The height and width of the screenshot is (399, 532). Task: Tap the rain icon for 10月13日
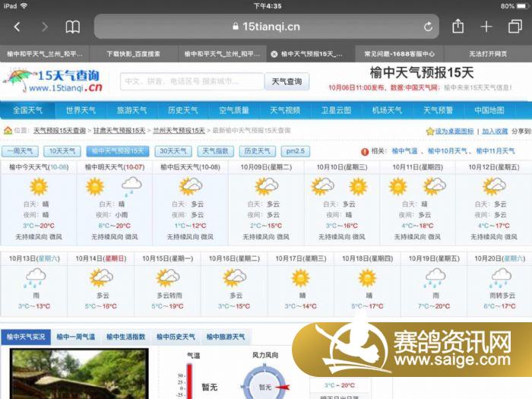pyautogui.click(x=33, y=278)
